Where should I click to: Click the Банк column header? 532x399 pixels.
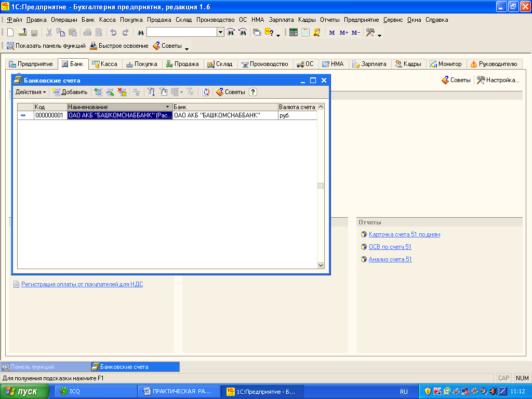click(225, 107)
